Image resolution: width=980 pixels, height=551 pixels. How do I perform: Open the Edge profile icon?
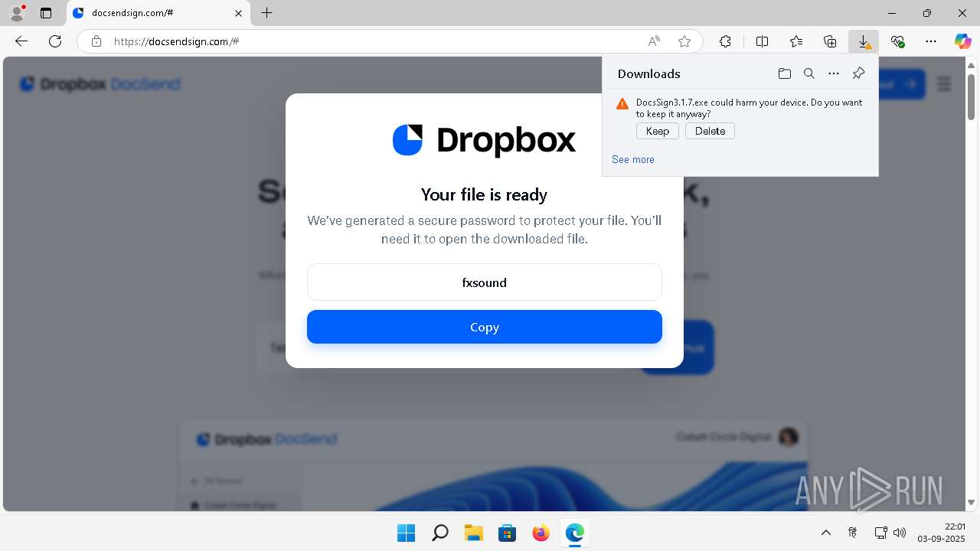coord(17,13)
